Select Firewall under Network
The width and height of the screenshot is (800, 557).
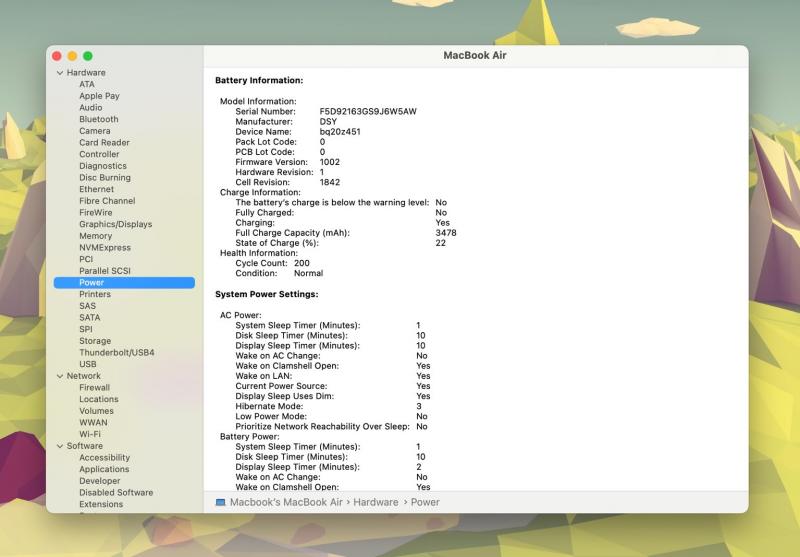94,387
